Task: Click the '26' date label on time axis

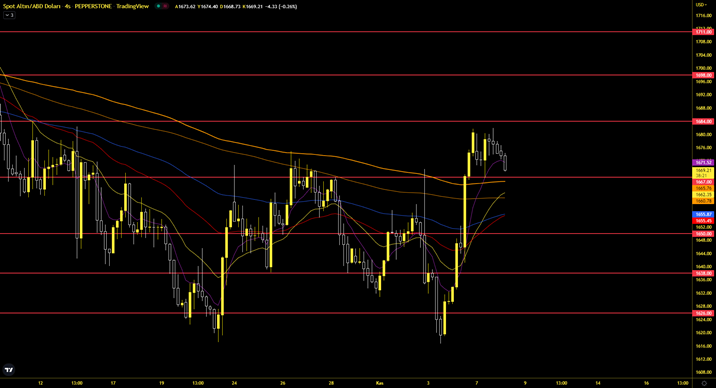Action: [283, 383]
